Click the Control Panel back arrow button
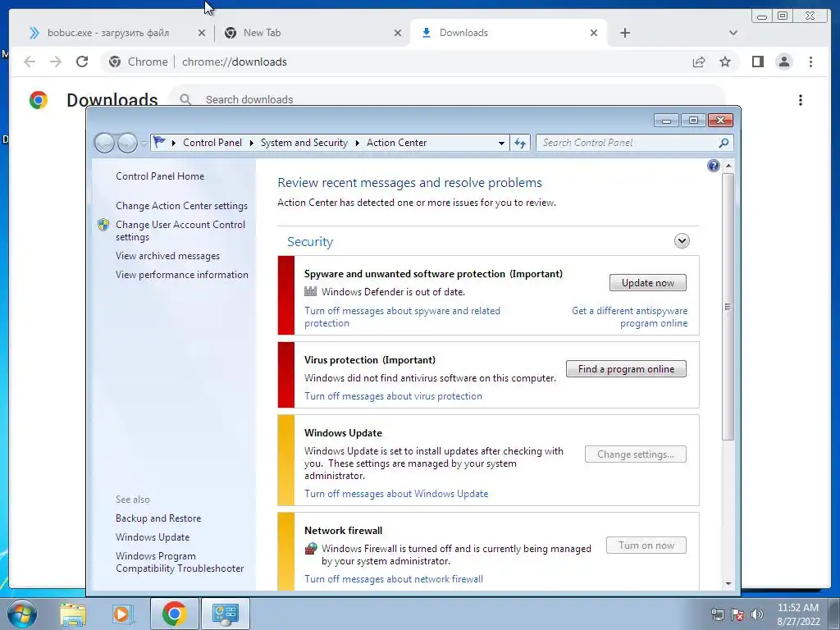This screenshot has height=630, width=840. [x=105, y=143]
